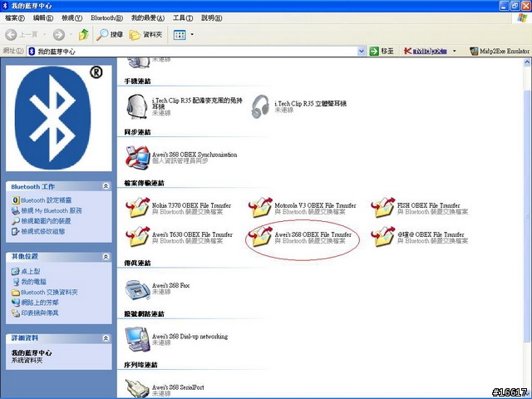Open the 檔案(F) menu
This screenshot has height=399, width=532.
[15, 18]
